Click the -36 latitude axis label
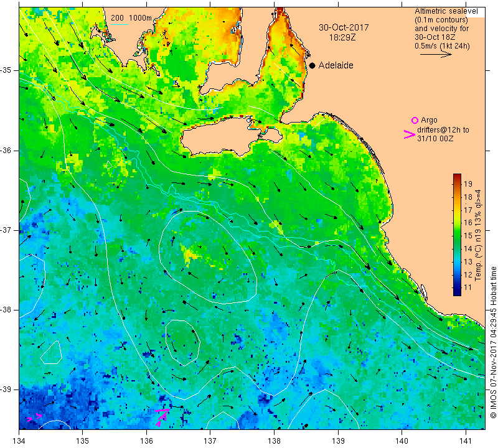The image size is (498, 448). (x=6, y=150)
